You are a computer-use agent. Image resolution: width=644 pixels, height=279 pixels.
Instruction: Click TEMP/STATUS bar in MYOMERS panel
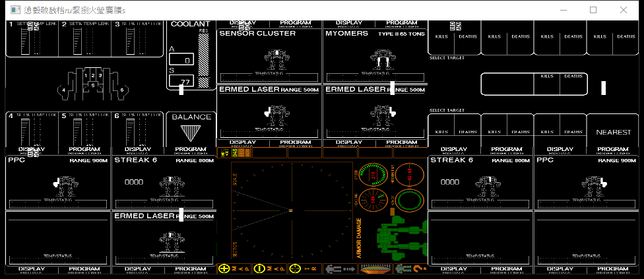click(x=375, y=77)
